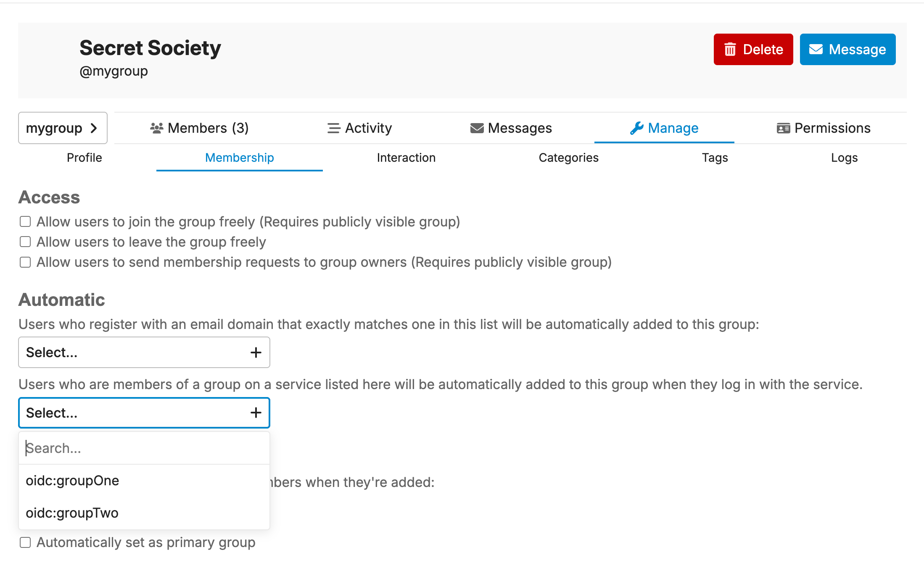This screenshot has width=924, height=563.
Task: Choose oidc:groupOne from the list
Action: pyautogui.click(x=144, y=481)
